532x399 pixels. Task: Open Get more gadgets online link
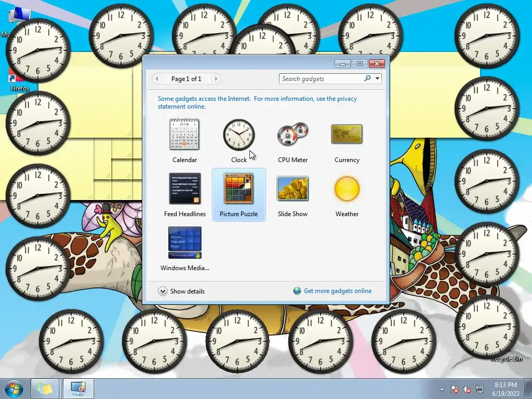(338, 291)
